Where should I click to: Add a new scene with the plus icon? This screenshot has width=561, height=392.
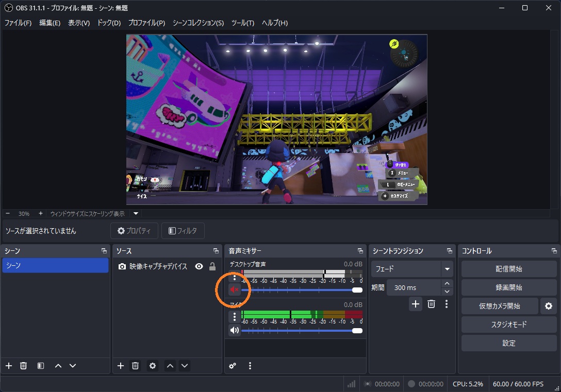(9, 366)
